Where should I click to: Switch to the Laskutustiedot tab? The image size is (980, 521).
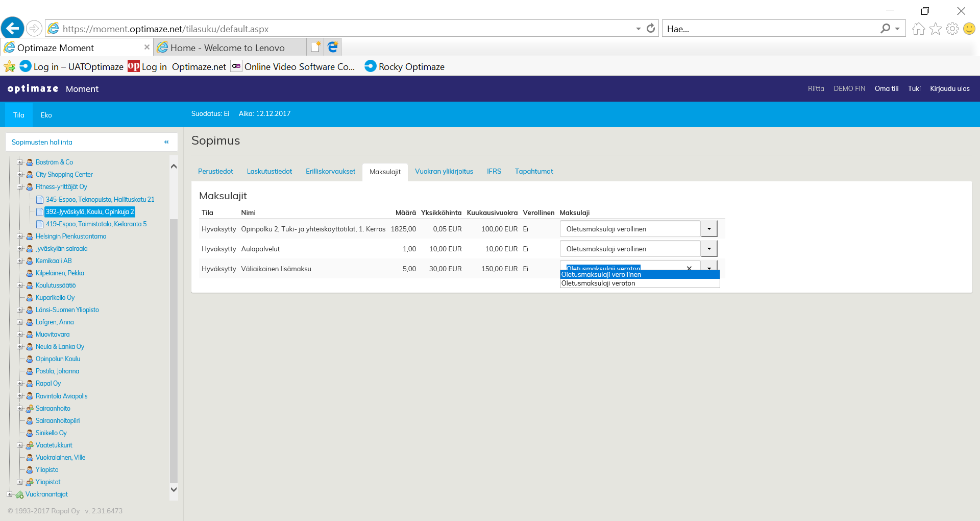click(269, 172)
